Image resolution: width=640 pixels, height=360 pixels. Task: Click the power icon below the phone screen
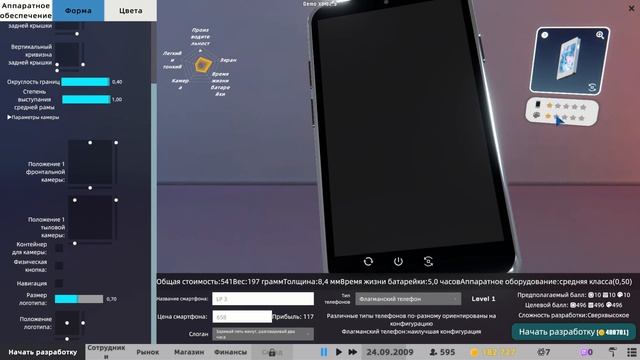click(x=398, y=261)
